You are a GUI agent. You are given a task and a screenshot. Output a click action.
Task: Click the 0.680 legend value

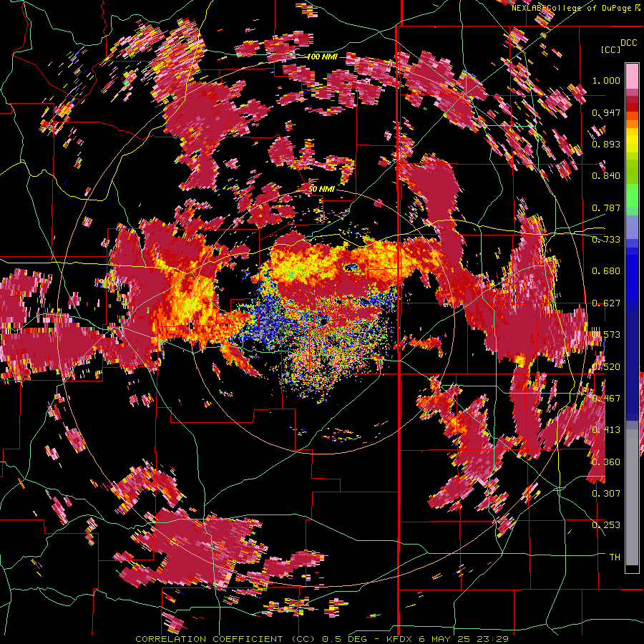click(606, 271)
